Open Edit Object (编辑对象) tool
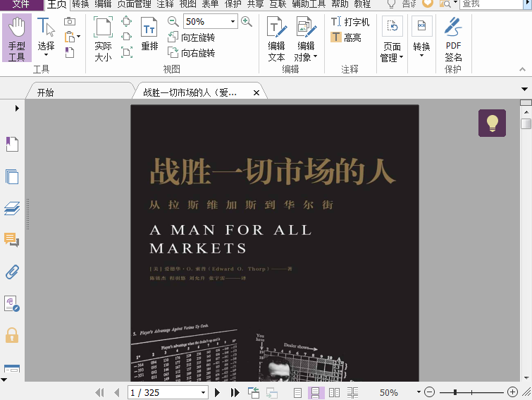Image resolution: width=532 pixels, height=400 pixels. pyautogui.click(x=306, y=39)
